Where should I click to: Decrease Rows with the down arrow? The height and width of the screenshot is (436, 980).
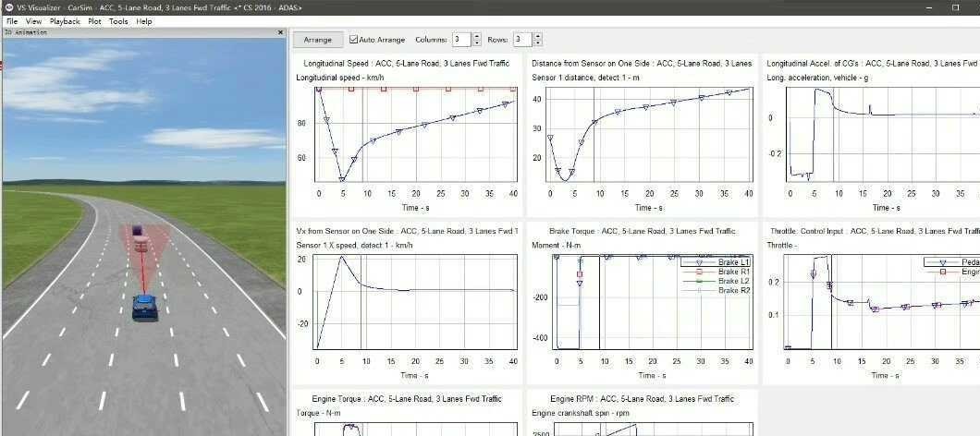coord(538,43)
